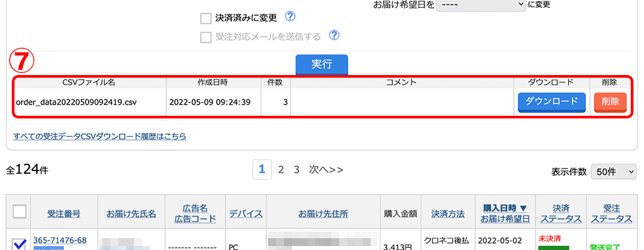Open すべての受注データCSVダウンロード履歴はこちら link
This screenshot has height=250, width=644.
click(100, 136)
